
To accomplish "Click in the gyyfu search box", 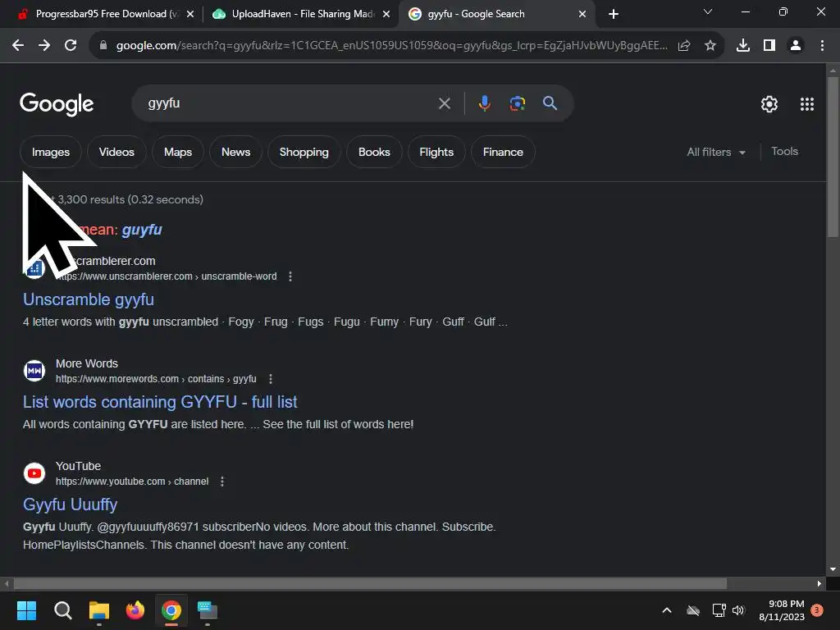I will click(290, 103).
